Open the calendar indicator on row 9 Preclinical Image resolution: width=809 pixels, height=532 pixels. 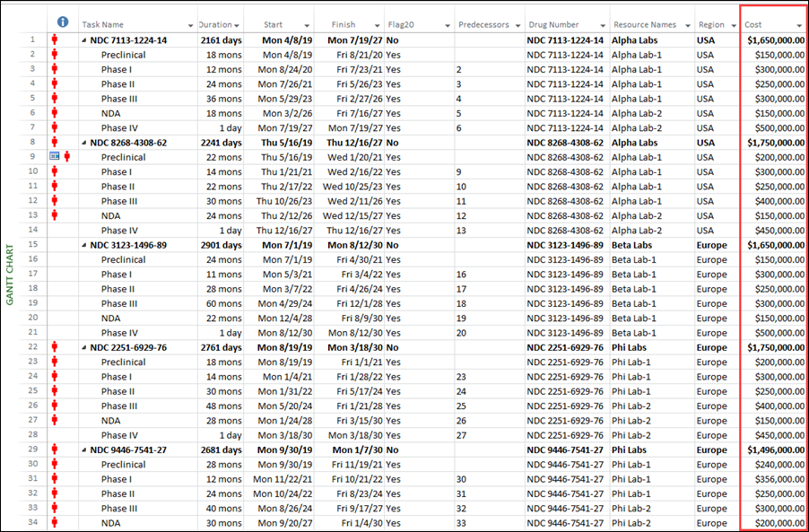(x=55, y=156)
